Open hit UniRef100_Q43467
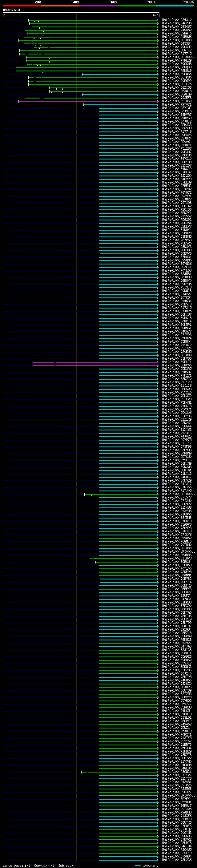Viewport: 197px width, 868px height. (176, 26)
